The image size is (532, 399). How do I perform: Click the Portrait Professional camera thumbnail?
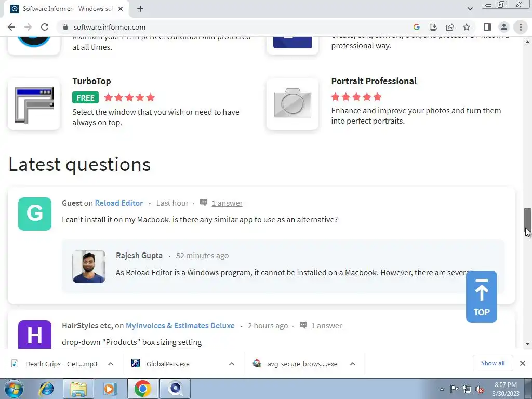tap(292, 104)
